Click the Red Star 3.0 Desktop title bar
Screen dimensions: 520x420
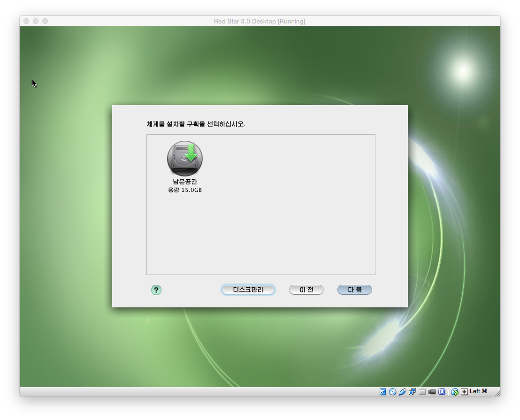click(x=260, y=21)
